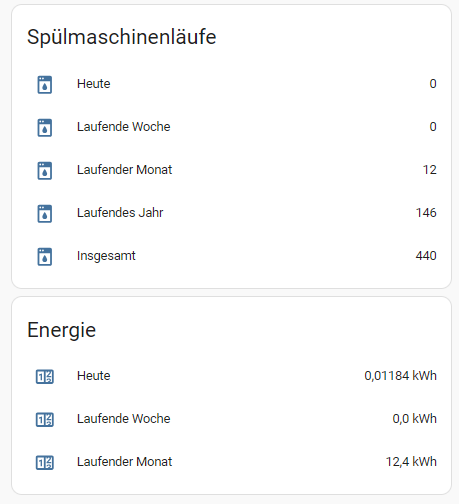Click dishwasher icon next to Heute runs
Image resolution: width=459 pixels, height=504 pixels.
pyautogui.click(x=44, y=85)
